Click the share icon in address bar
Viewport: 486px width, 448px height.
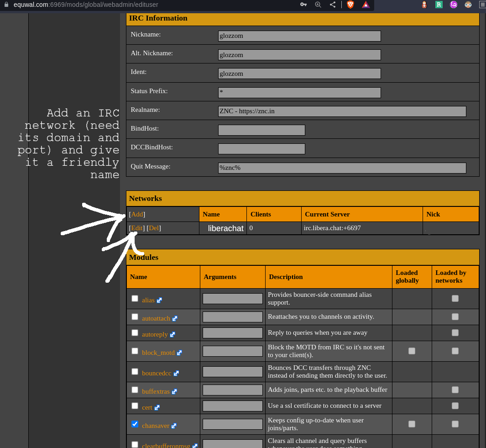[333, 5]
